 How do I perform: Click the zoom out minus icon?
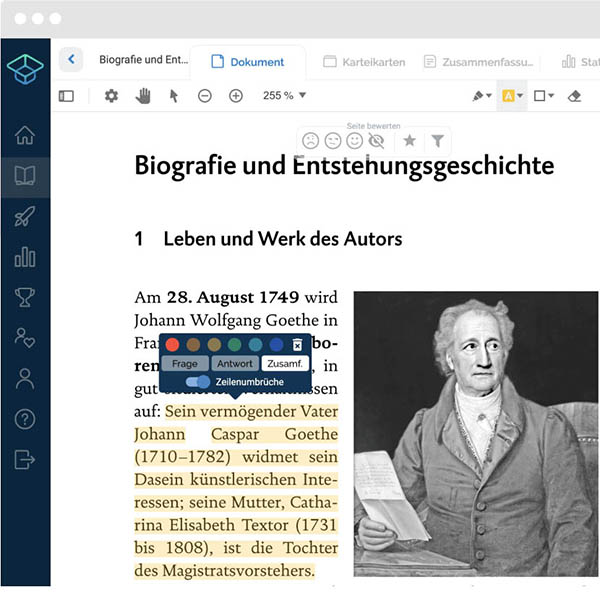click(205, 96)
